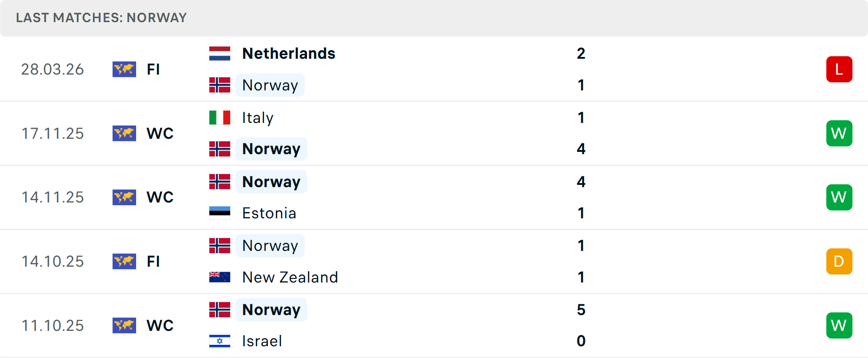This screenshot has height=358, width=868.
Task: Click the Estonia flag icon
Action: (220, 213)
